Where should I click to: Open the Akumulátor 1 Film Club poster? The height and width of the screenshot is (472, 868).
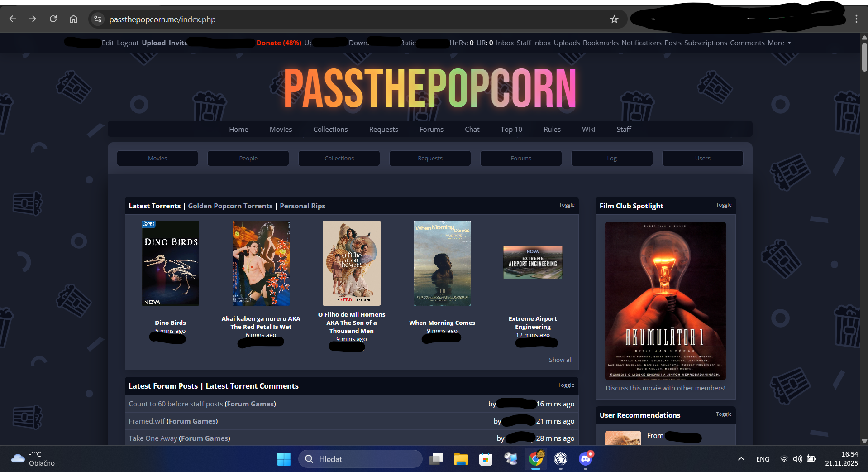[665, 301]
